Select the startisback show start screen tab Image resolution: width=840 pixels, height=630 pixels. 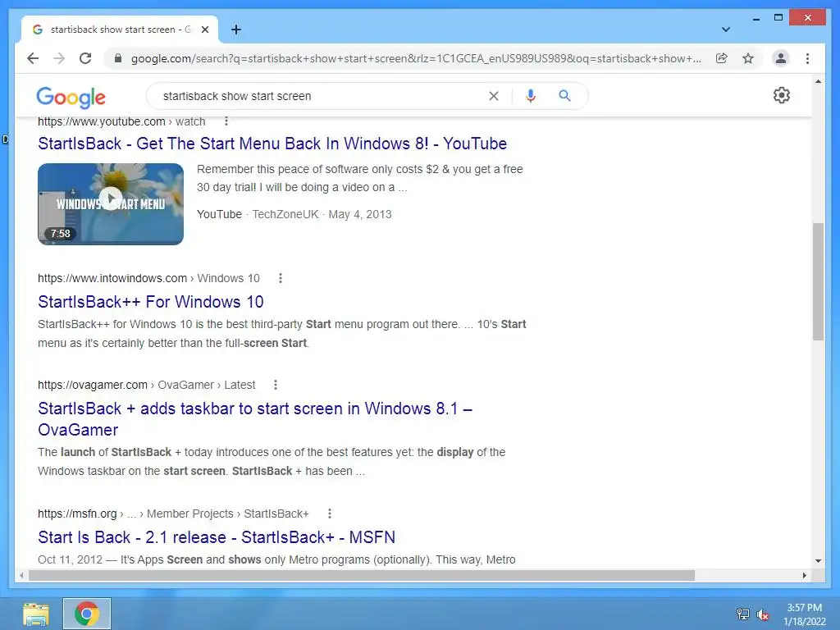coord(119,30)
